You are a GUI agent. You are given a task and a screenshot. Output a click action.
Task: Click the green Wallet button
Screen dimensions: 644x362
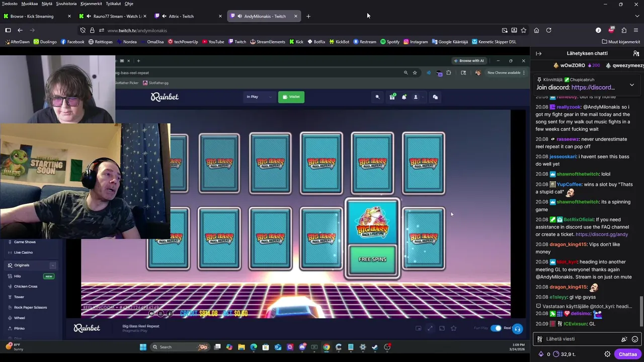click(291, 97)
